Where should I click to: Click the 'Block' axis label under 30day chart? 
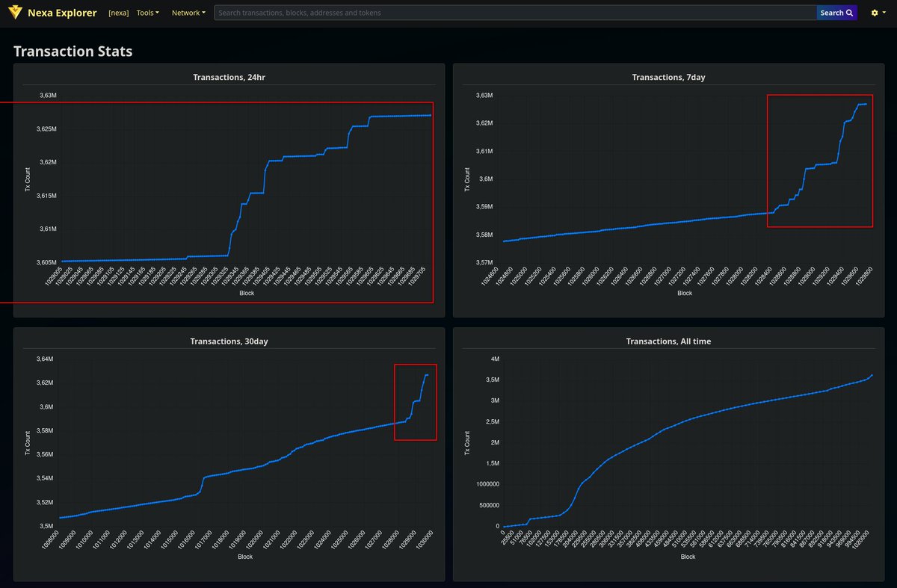(x=245, y=557)
